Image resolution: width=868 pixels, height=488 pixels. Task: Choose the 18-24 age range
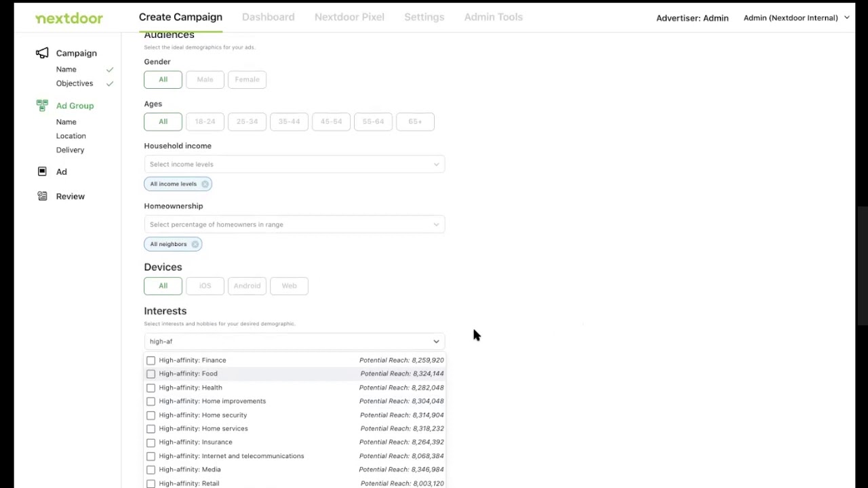[x=205, y=121]
